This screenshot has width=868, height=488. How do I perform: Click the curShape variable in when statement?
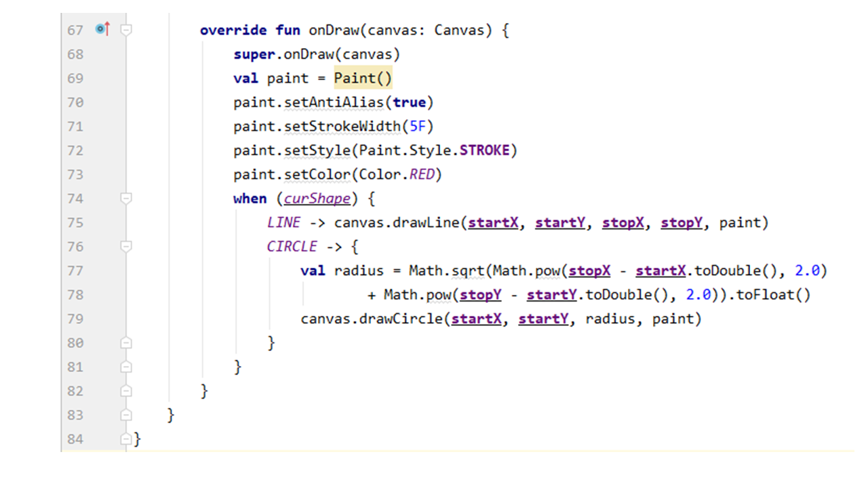[x=317, y=199]
